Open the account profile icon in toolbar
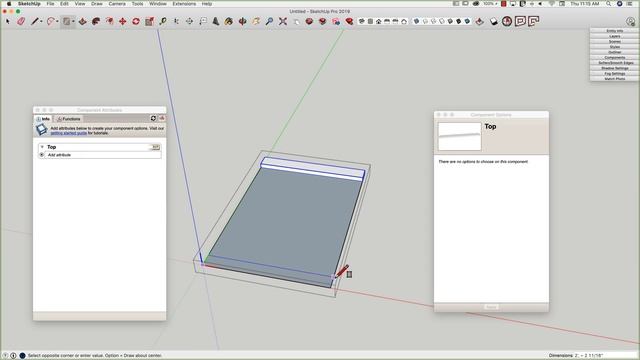Image resolution: width=640 pixels, height=360 pixels. coord(631,22)
